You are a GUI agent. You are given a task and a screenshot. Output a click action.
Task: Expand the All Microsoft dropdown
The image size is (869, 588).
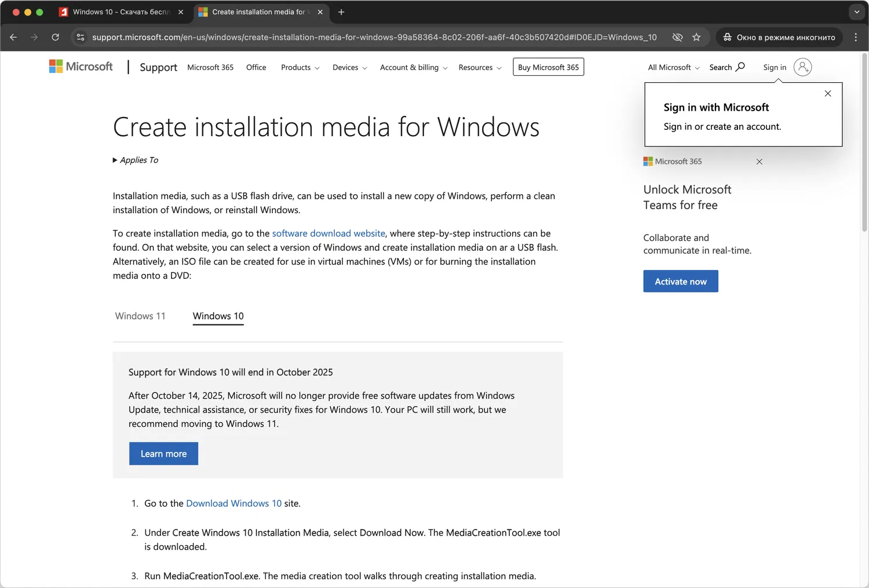pyautogui.click(x=673, y=68)
